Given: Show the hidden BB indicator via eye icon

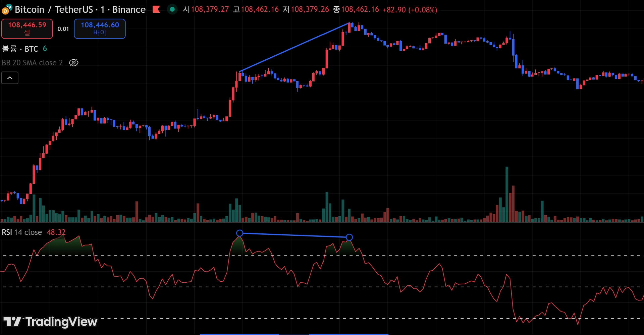Looking at the screenshot, I should click(73, 63).
